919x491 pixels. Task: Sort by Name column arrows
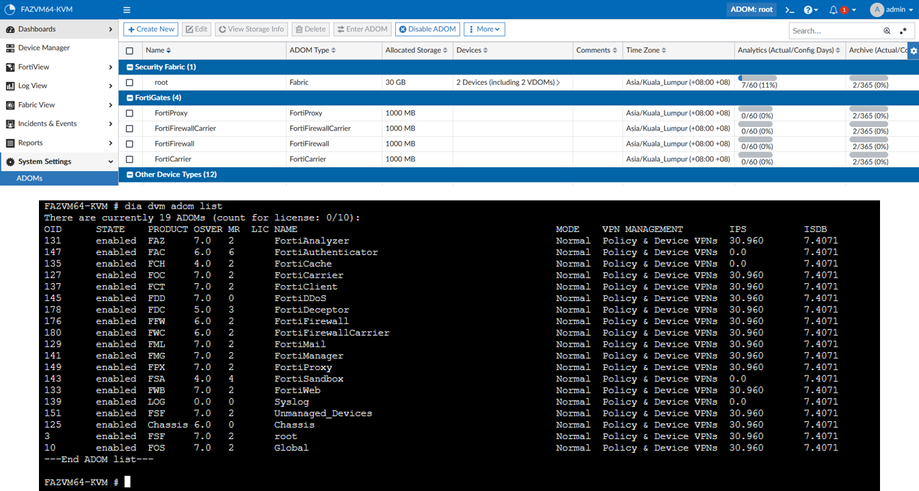click(169, 50)
